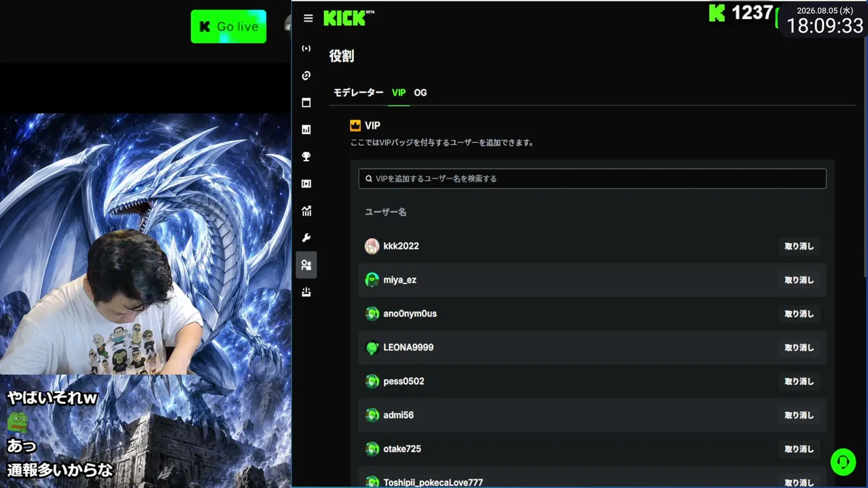Revoke VIP for pess0502 with 取り消し
Screen dimensions: 868x488
[x=799, y=382]
